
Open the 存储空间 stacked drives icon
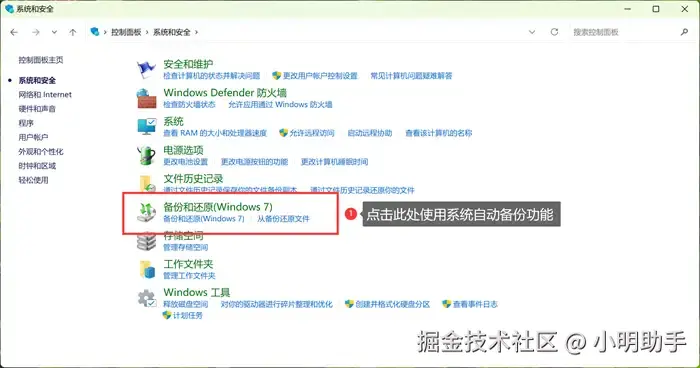146,242
